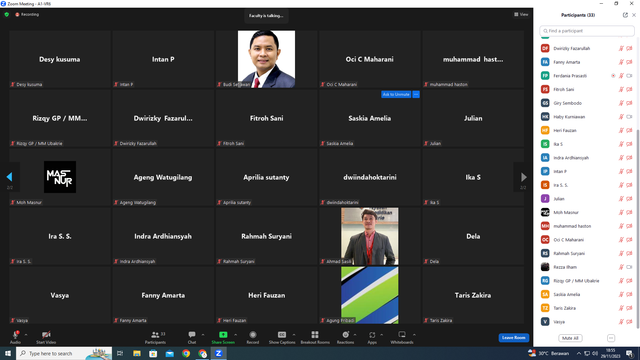640x360 pixels.
Task: Click the green encryption shield icon
Action: coord(7,14)
